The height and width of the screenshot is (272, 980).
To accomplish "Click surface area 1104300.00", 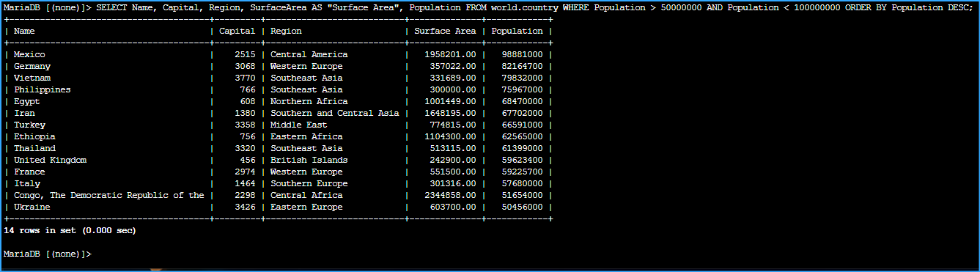I will coord(450,137).
